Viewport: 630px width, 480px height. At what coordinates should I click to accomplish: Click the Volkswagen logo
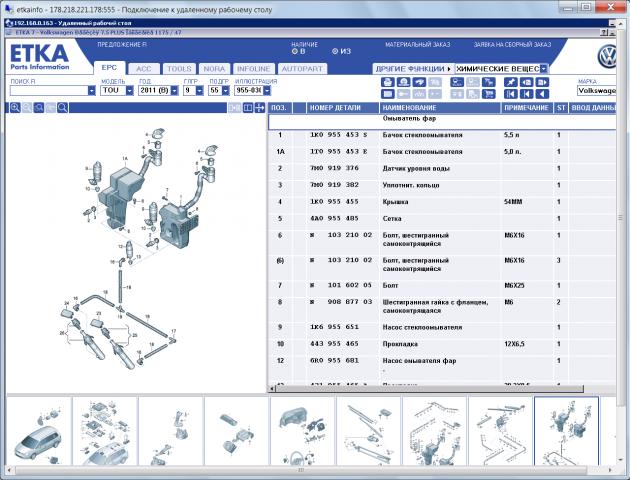pos(607,57)
